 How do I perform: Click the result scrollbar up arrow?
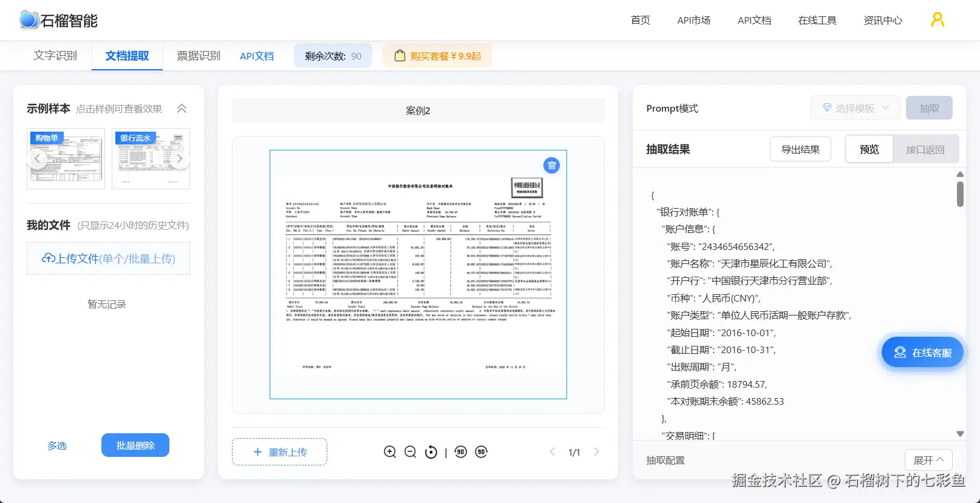pyautogui.click(x=960, y=174)
